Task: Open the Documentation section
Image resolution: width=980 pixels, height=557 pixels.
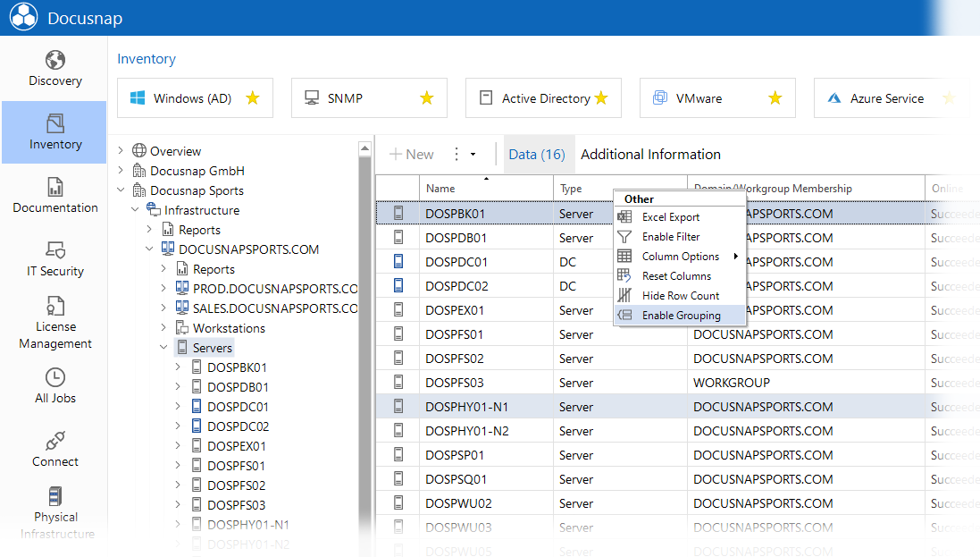Action: coord(55,195)
